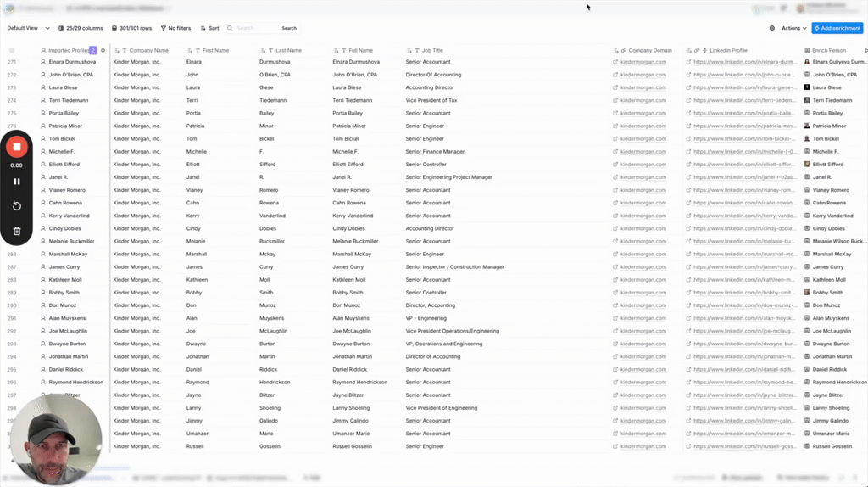
Task: Click the 301/301 rows indicator
Action: [x=131, y=28]
